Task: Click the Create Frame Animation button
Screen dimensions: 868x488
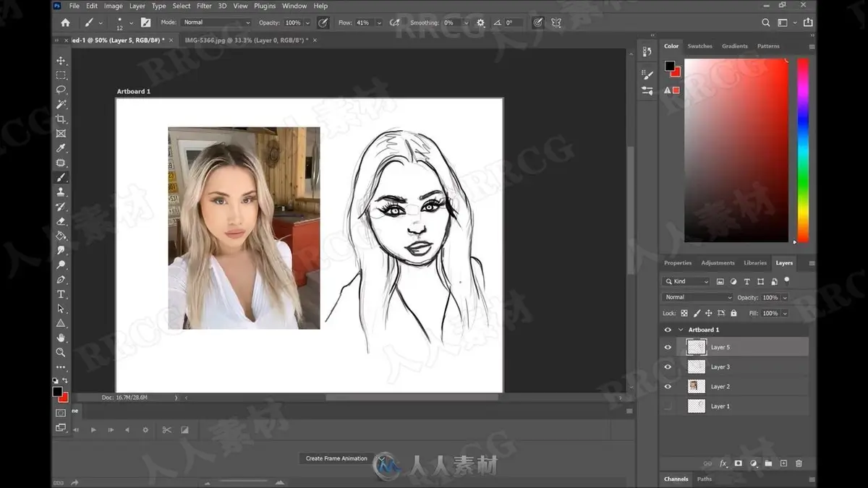Action: coord(336,458)
